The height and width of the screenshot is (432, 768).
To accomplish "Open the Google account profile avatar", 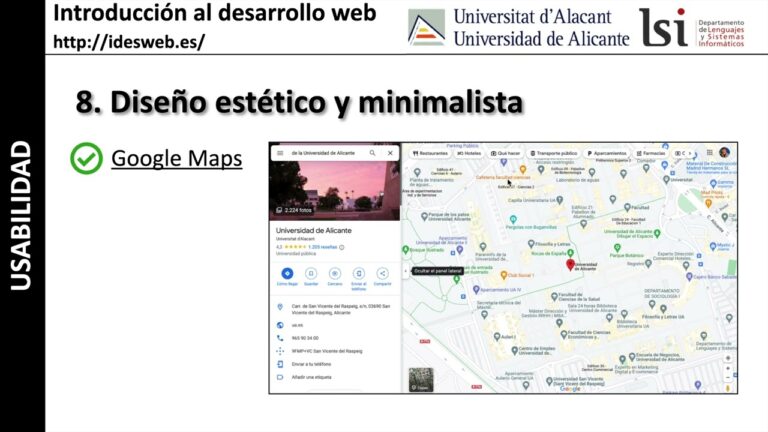I will 725,152.
